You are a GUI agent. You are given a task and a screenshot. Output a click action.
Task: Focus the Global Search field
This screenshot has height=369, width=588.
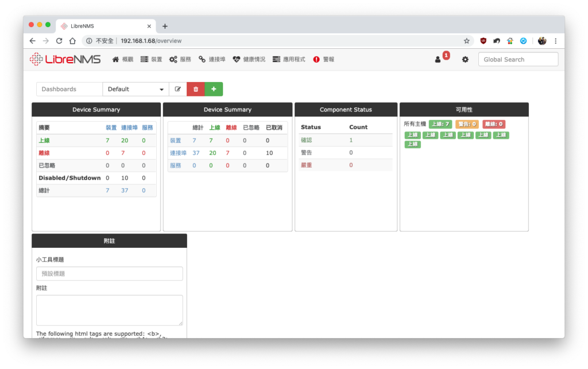[x=519, y=59]
